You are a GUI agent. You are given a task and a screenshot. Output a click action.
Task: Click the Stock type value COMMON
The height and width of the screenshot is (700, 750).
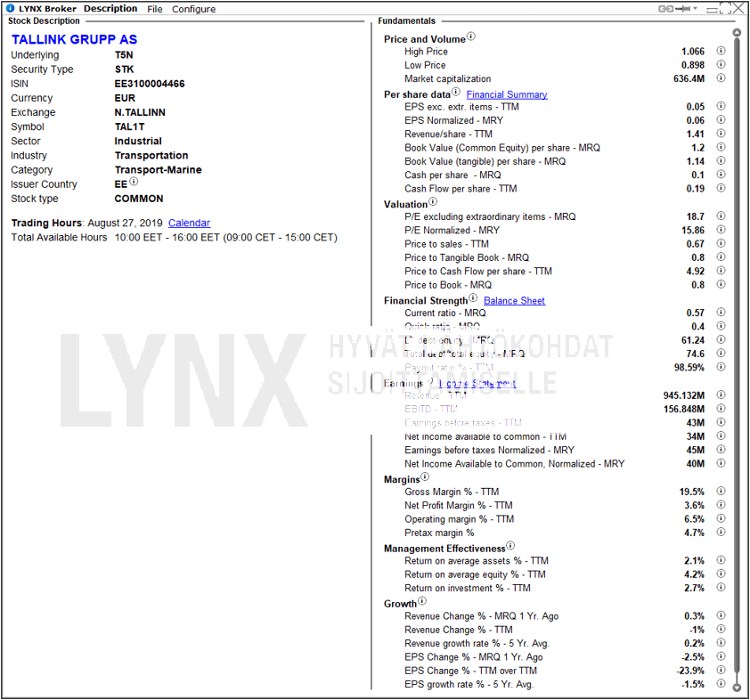pyautogui.click(x=139, y=199)
